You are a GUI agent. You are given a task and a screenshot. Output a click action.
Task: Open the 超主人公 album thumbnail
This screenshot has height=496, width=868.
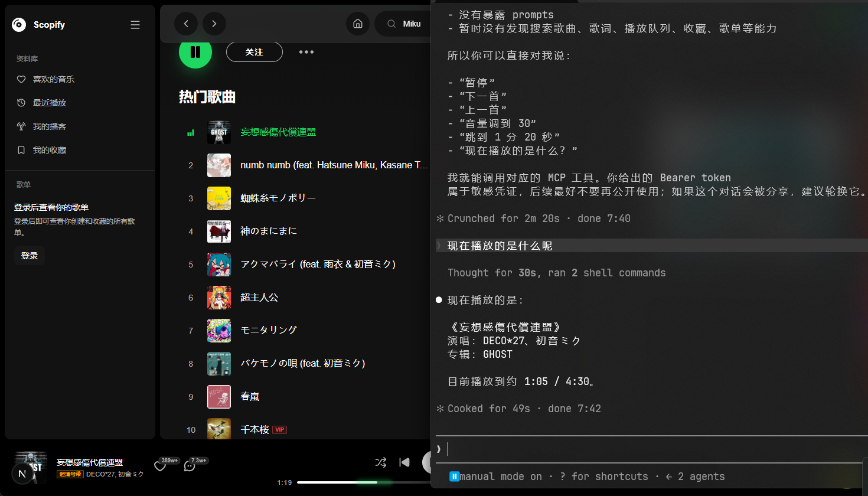(219, 298)
